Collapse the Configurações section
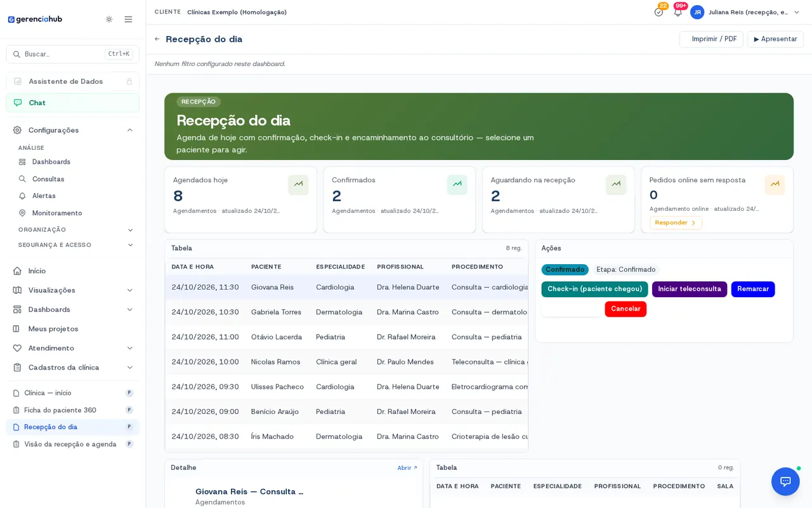Image resolution: width=812 pixels, height=508 pixels. (72, 130)
